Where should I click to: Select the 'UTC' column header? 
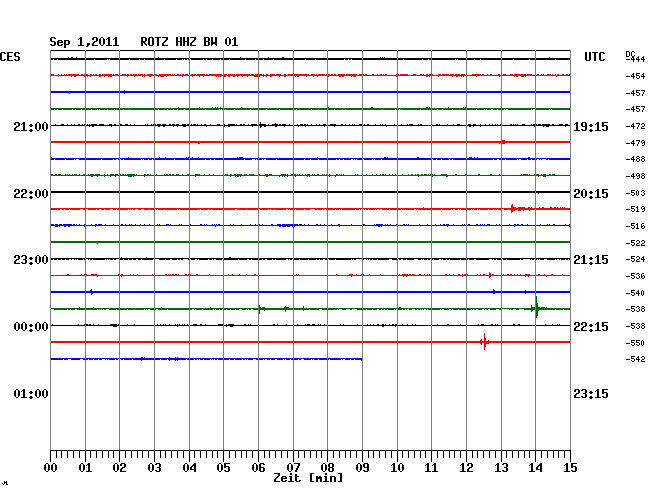(594, 57)
